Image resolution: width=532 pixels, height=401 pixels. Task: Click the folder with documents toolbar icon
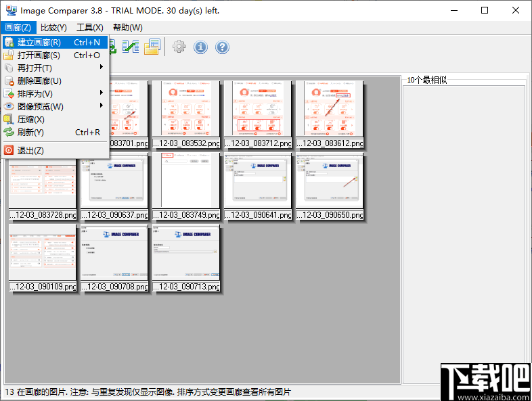[x=152, y=47]
